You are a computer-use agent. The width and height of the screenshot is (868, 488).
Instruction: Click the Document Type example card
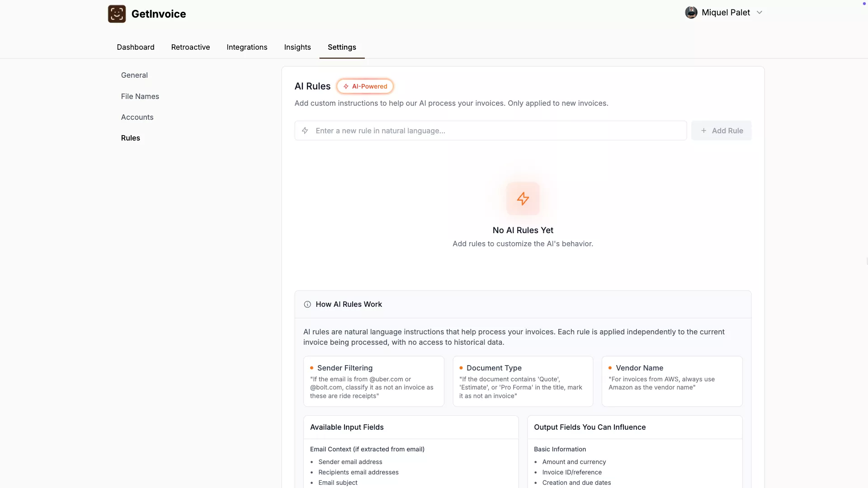pyautogui.click(x=523, y=381)
